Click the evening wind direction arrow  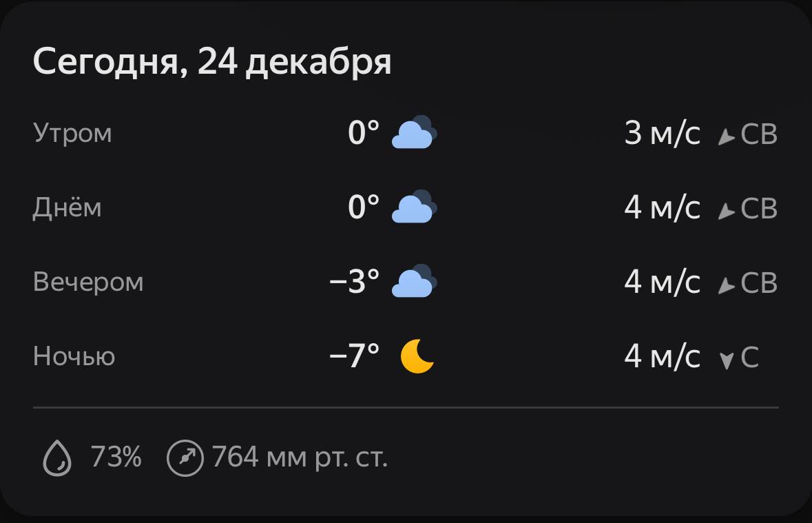click(x=726, y=286)
